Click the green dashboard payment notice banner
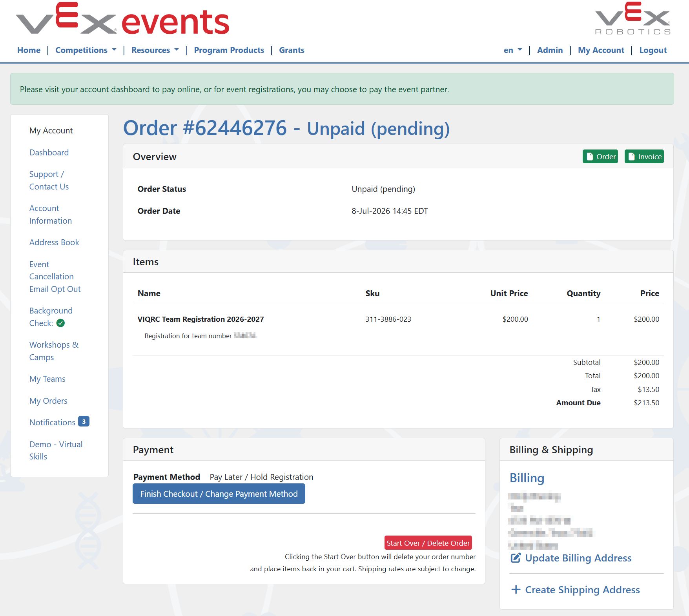Image resolution: width=689 pixels, height=616 pixels. pos(342,89)
